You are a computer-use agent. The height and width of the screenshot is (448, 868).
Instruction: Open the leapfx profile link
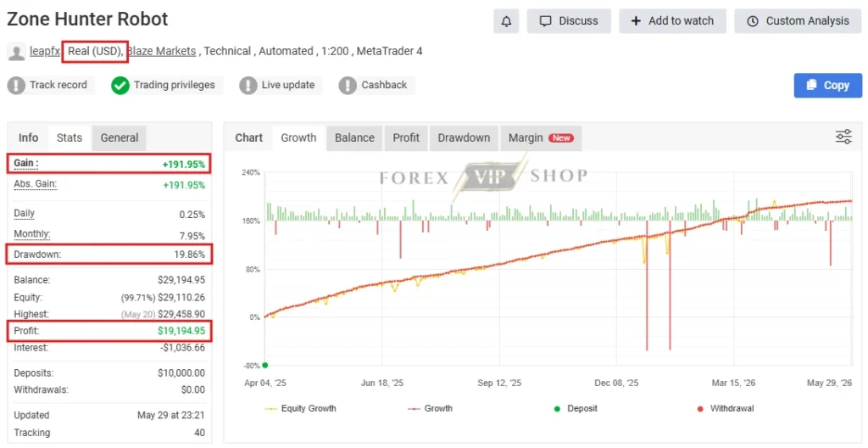coord(45,51)
